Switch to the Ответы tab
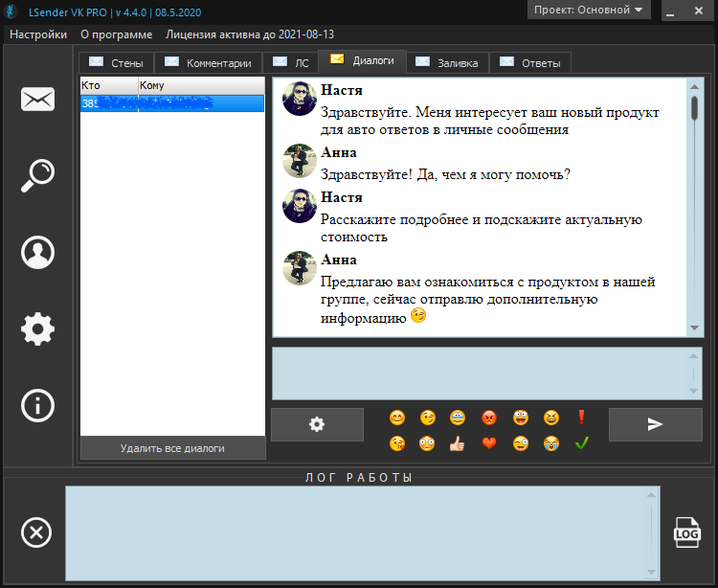 530,63
